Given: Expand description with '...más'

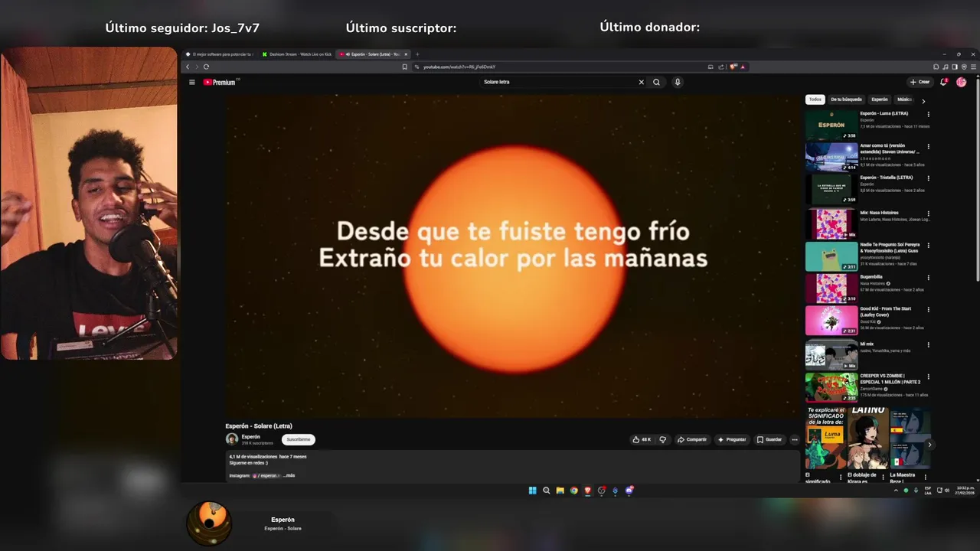Looking at the screenshot, I should [x=289, y=476].
